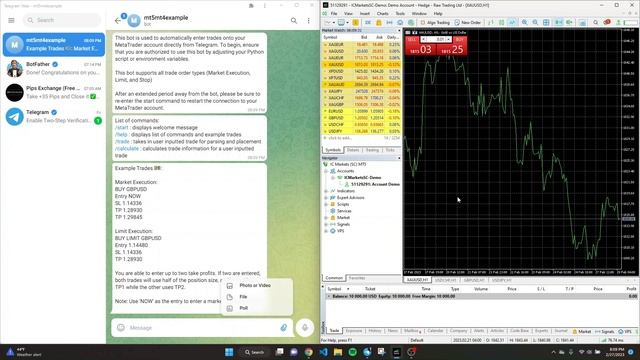Screen dimensions: 640x360
Task: Open the emoji picker in message box
Action: (121, 327)
